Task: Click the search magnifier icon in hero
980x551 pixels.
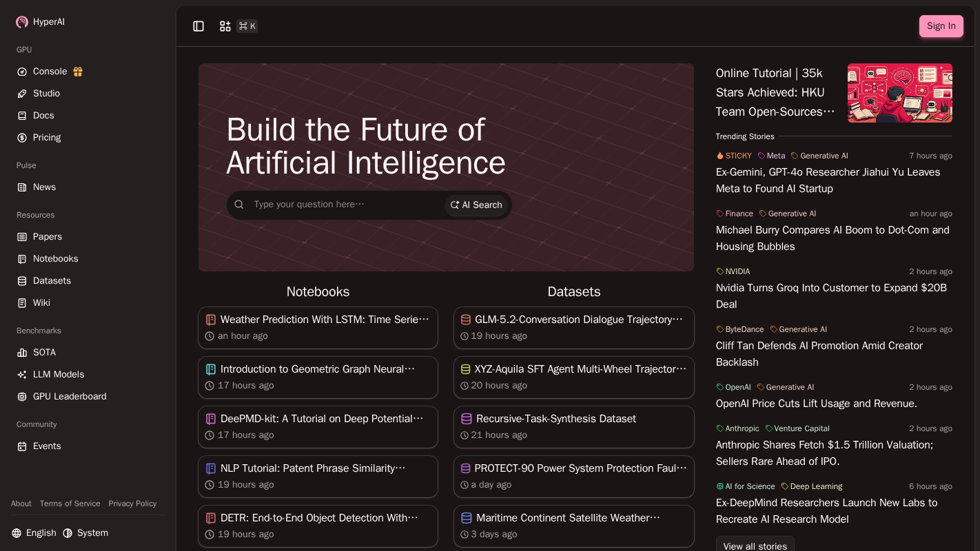Action: click(239, 205)
